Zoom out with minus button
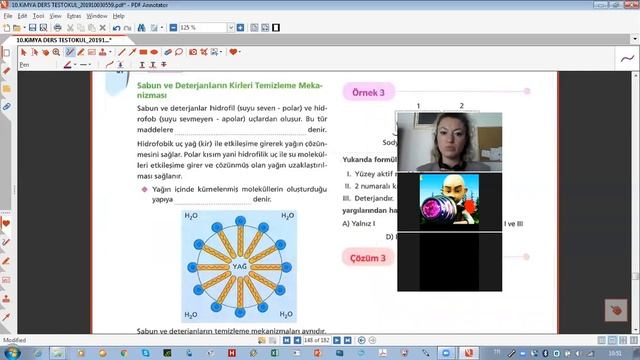Viewport: 640px width, 360px height. point(173,28)
